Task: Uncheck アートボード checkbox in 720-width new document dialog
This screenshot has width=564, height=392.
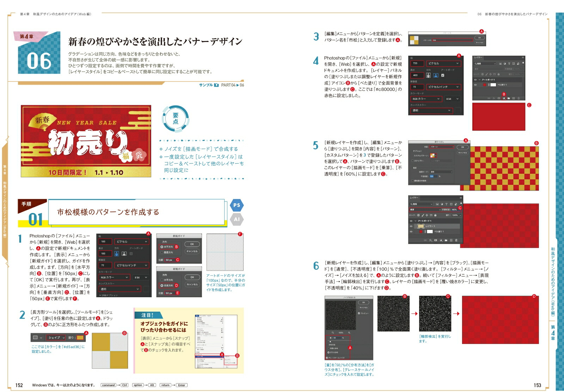Action: 443,75
